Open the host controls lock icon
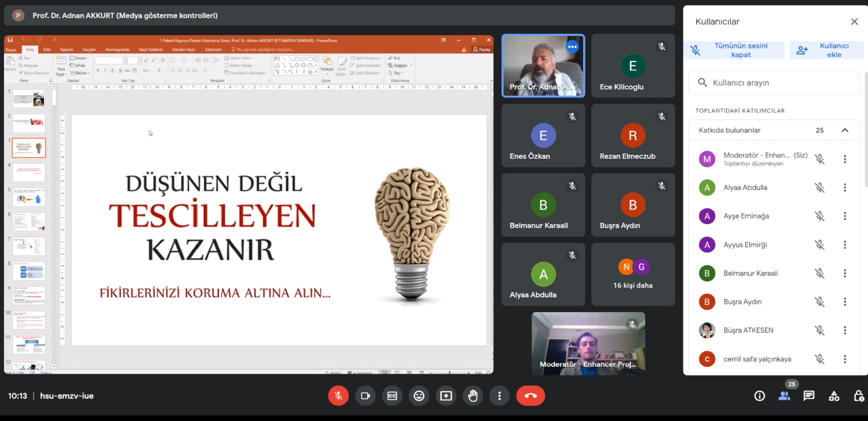This screenshot has height=421, width=868. (x=858, y=395)
